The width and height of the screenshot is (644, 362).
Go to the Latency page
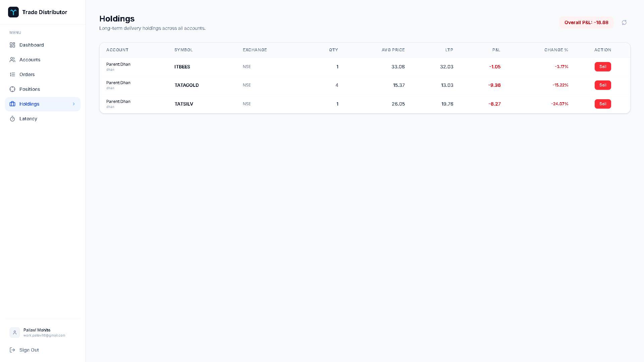tap(28, 119)
